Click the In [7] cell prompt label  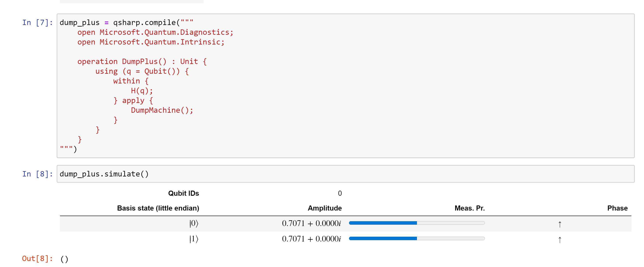tap(37, 23)
